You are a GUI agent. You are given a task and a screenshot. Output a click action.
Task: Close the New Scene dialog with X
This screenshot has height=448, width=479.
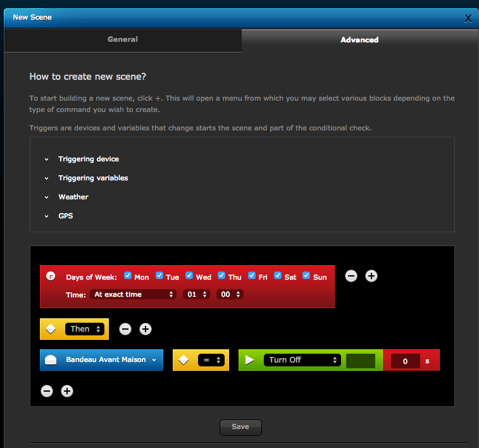tap(468, 18)
